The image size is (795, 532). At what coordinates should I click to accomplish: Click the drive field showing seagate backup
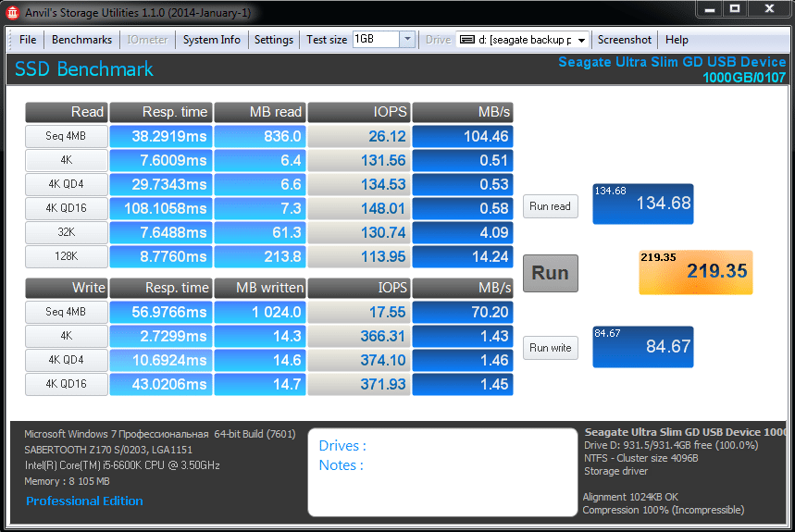tap(522, 40)
